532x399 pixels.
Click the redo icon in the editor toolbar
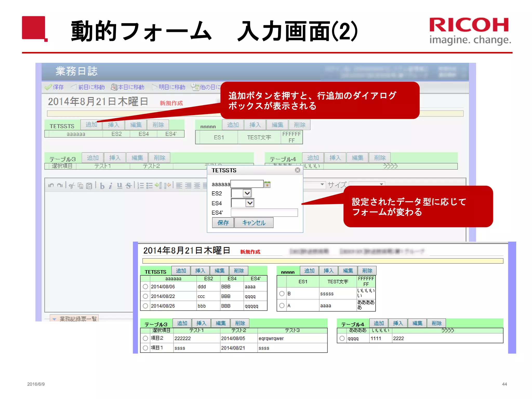point(60,185)
